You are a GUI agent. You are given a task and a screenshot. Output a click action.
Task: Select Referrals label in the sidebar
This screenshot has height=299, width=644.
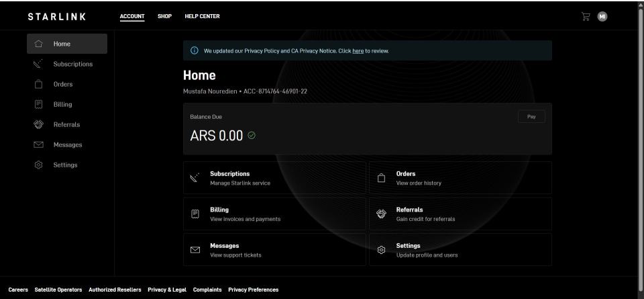pyautogui.click(x=66, y=124)
